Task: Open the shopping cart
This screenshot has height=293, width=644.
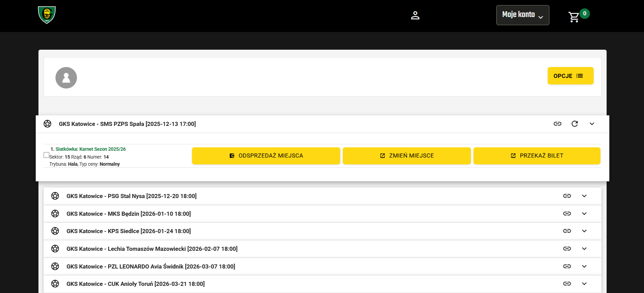Action: pos(574,17)
